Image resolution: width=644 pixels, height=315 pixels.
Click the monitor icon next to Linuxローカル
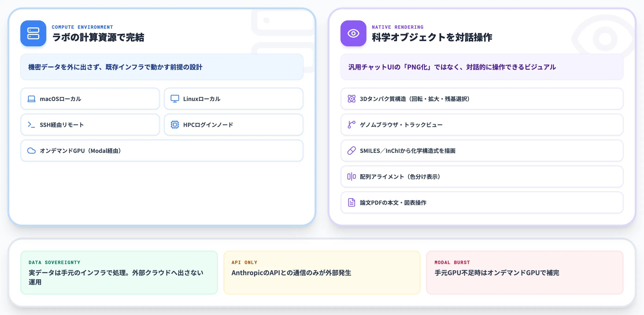[175, 99]
